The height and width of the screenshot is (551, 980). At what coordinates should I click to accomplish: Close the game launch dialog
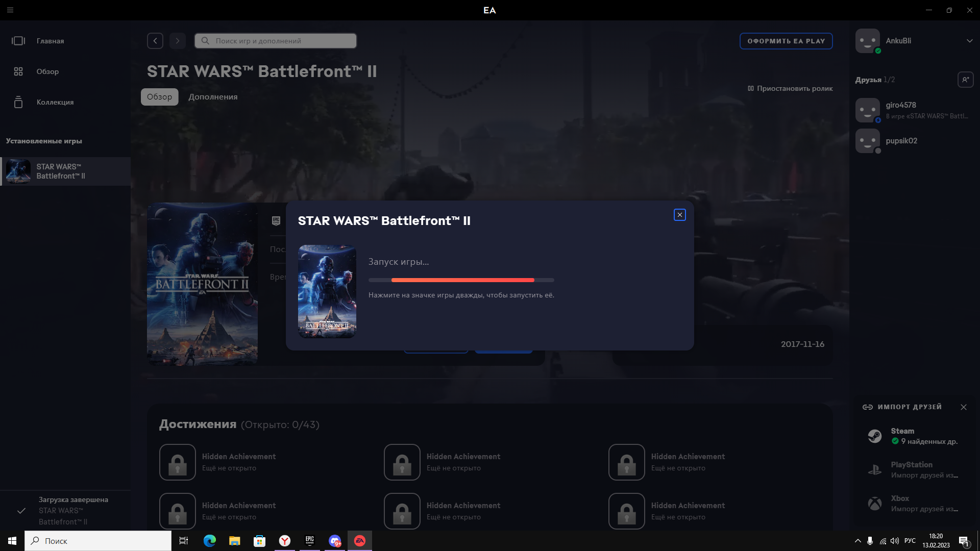(679, 215)
